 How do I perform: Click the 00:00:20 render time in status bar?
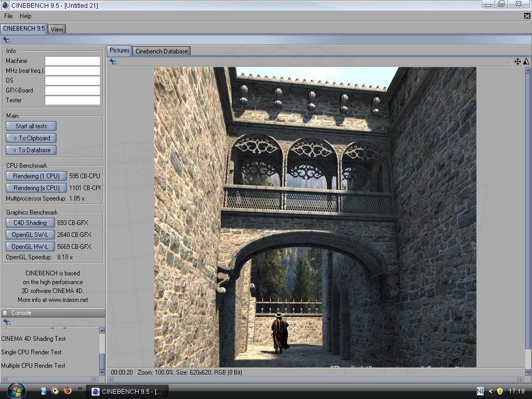point(122,373)
